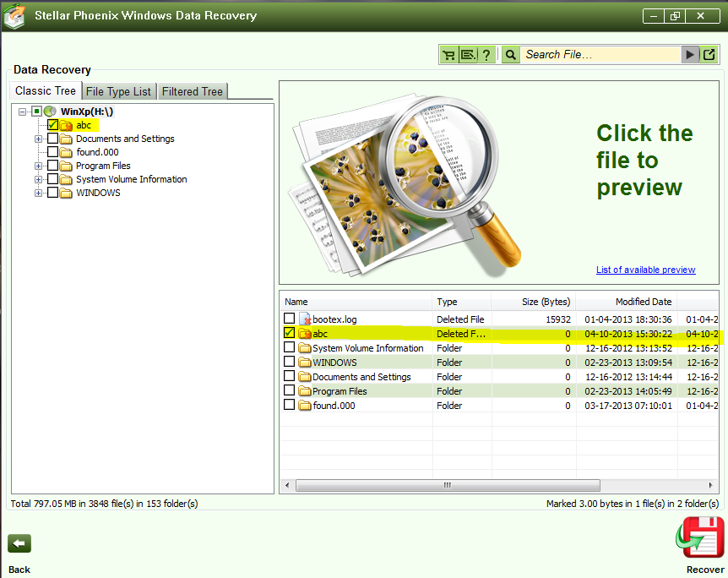728x578 pixels.
Task: Click the export icon beside search arrow
Action: click(x=709, y=55)
